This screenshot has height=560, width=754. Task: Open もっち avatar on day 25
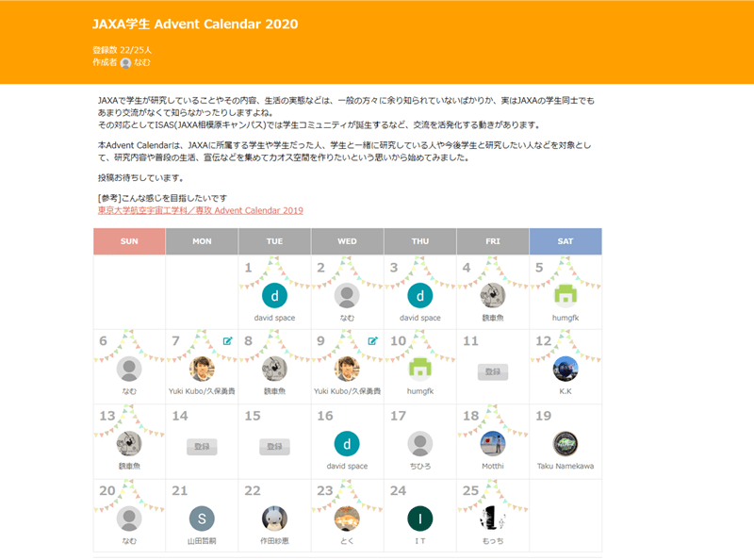click(x=493, y=519)
